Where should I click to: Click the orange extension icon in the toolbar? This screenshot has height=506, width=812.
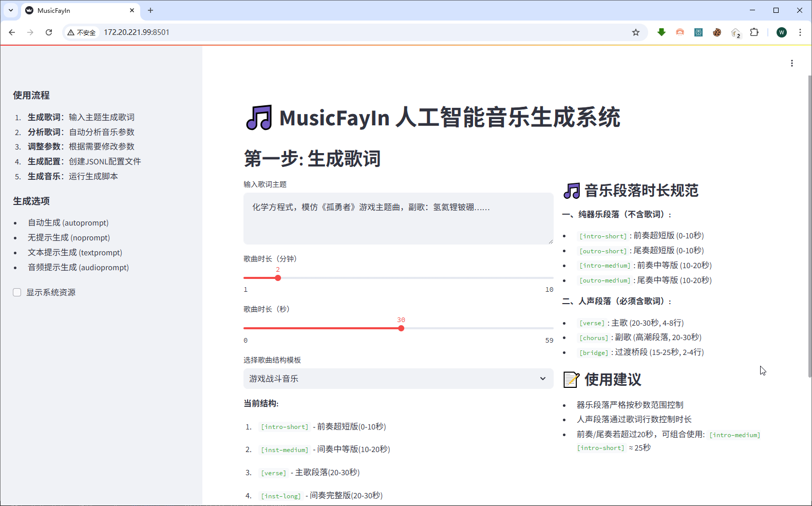[680, 32]
